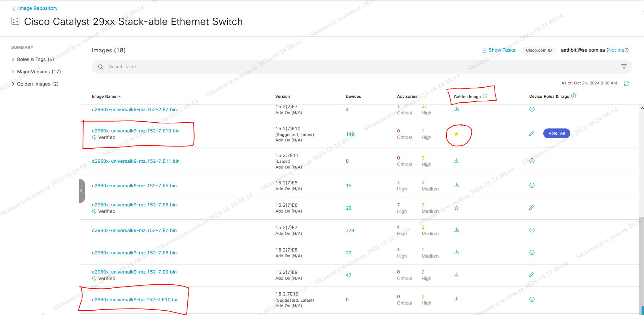Sort table by Image Name column
Viewport: 644px width, 315px height.
click(x=106, y=96)
